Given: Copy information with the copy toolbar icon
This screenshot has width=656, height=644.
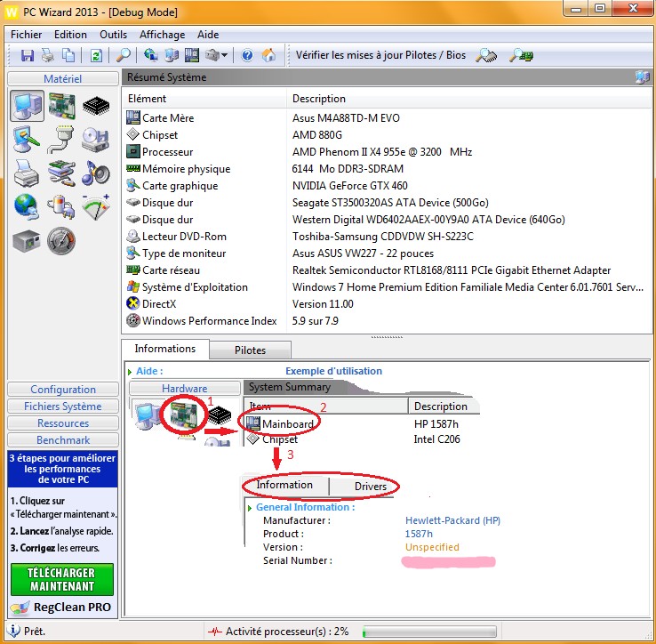Looking at the screenshot, I should coord(68,55).
